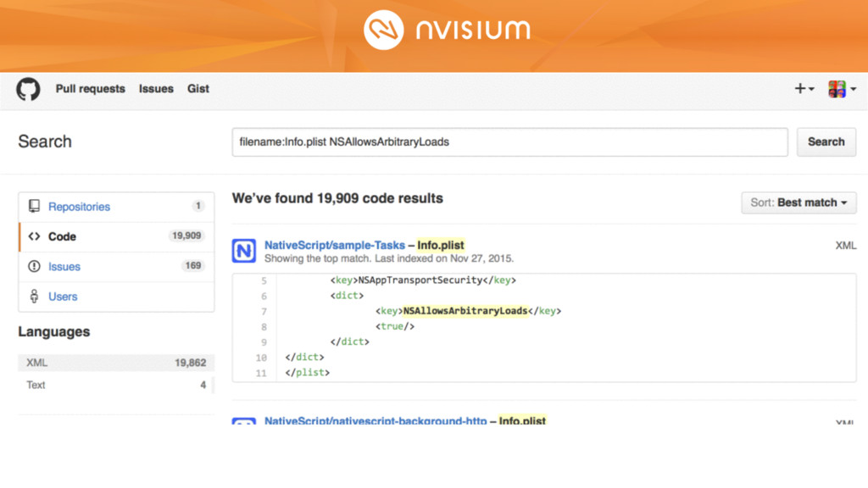The width and height of the screenshot is (868, 488).
Task: Open Info.plist of nativescript-background-http
Action: pos(522,420)
